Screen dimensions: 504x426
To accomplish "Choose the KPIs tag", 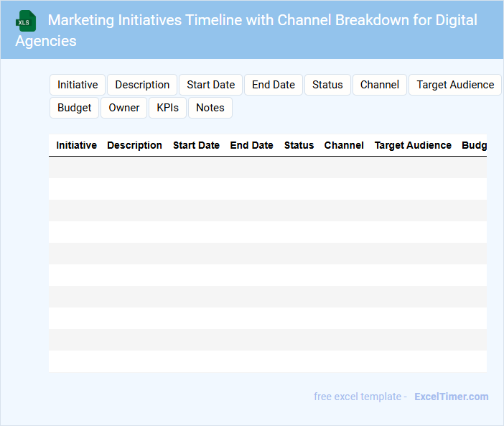I will 167,108.
